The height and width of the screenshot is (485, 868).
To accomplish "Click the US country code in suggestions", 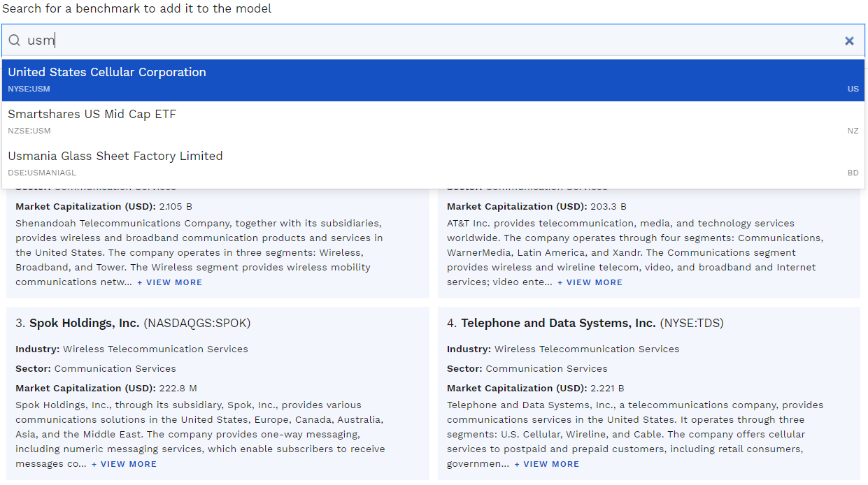I will 853,89.
